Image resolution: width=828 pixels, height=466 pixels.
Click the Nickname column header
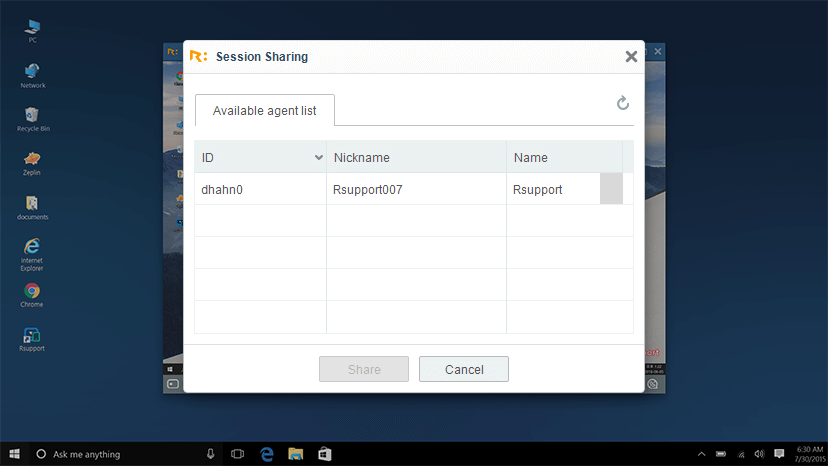pos(416,157)
